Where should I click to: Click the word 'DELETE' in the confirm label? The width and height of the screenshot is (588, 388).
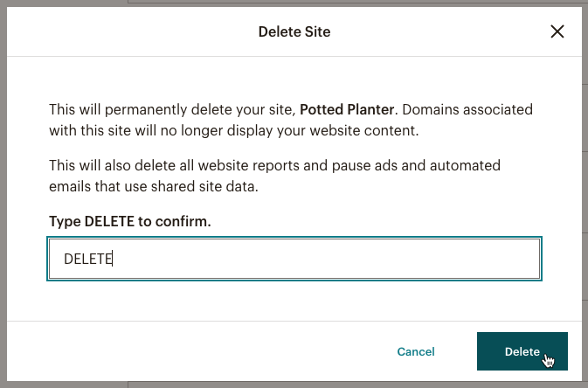click(x=109, y=221)
